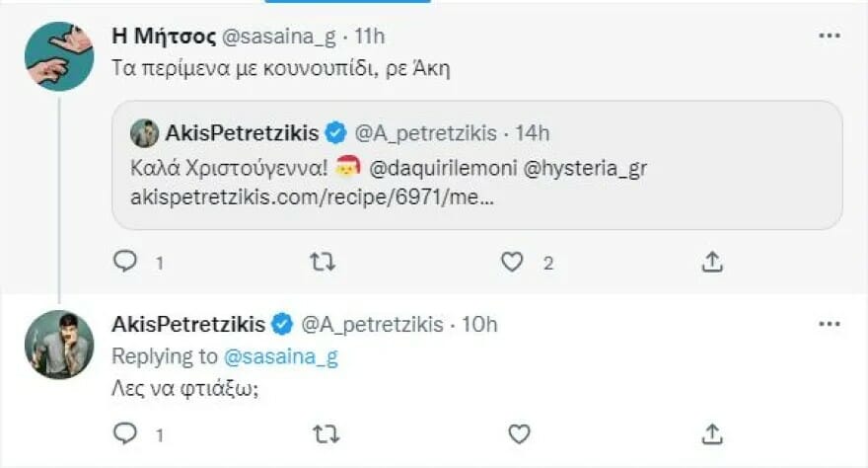Like AkisPetretzikis's reply tweet
The height and width of the screenshot is (468, 868).
pos(519,432)
